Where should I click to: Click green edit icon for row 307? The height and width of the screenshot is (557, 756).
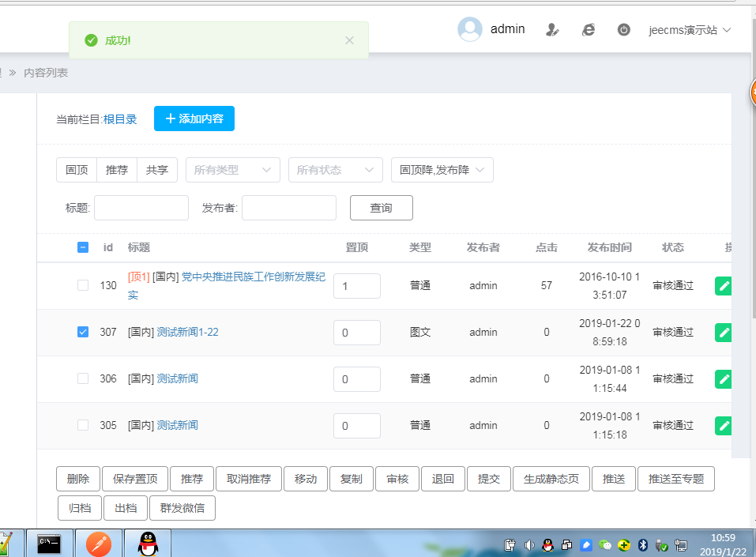coord(723,333)
